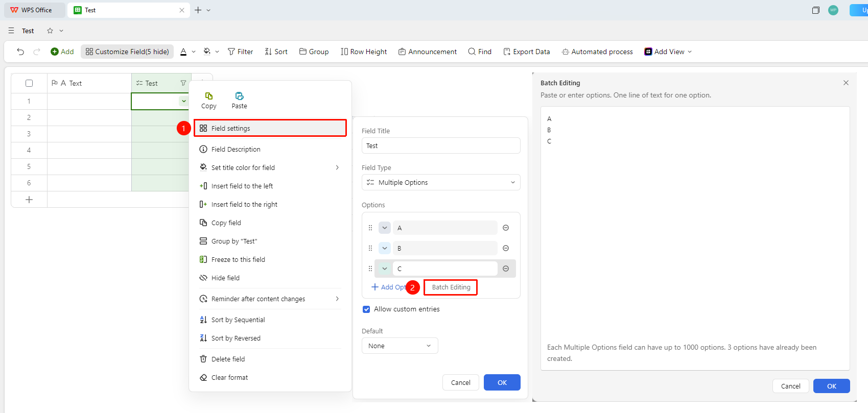Open the dropdown arrow in Test cell row 1
The image size is (868, 413).
tap(183, 101)
